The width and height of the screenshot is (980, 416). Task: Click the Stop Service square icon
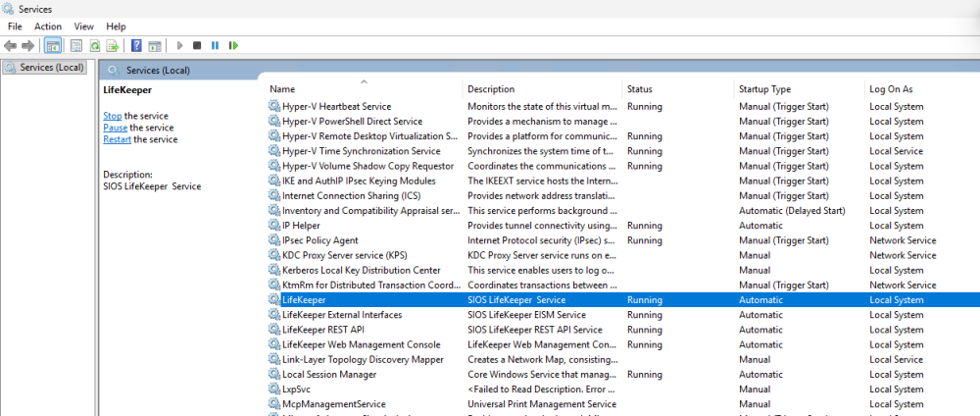click(x=197, y=46)
